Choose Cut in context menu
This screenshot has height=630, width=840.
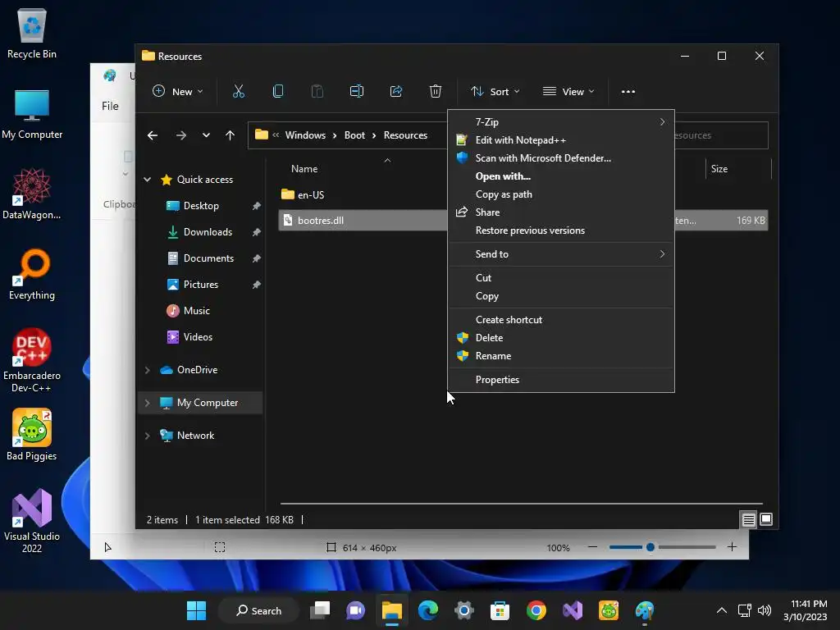tap(561, 278)
